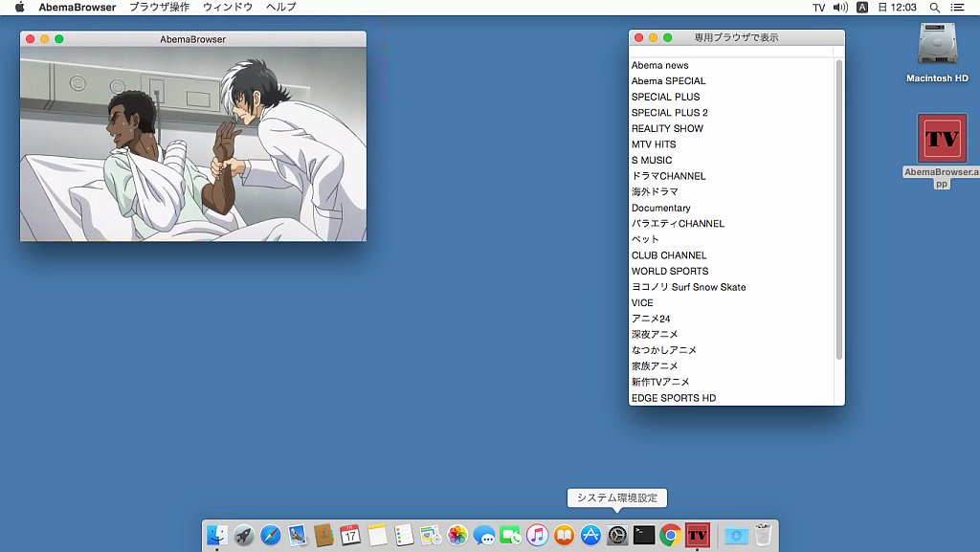The image size is (980, 552).
Task: Click AbemaBrowser TV icon in Dock
Action: (698, 535)
